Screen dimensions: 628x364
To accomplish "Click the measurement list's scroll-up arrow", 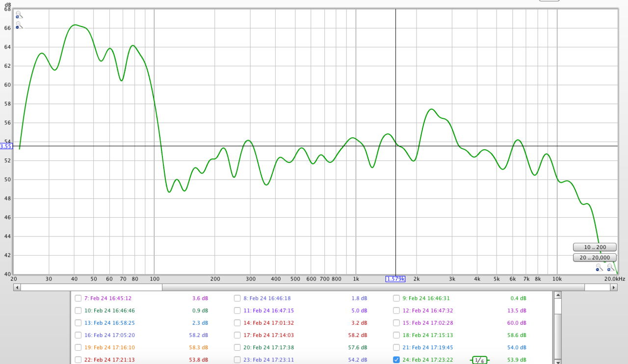I will (557, 295).
